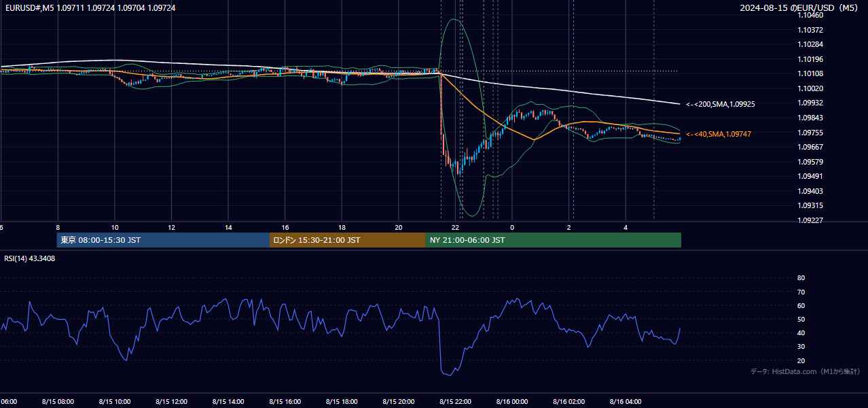This screenshot has width=868, height=408.
Task: Click price level 1.10020 on the price scale
Action: 810,88
